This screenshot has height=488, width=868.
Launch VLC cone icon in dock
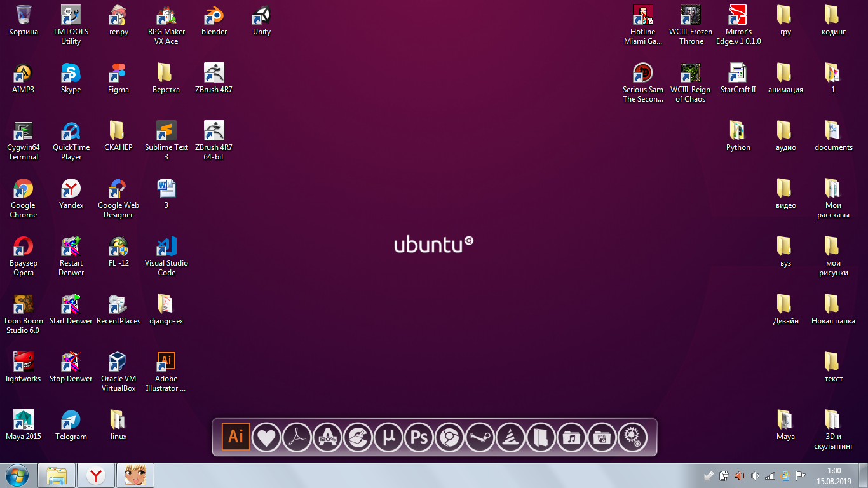(510, 437)
